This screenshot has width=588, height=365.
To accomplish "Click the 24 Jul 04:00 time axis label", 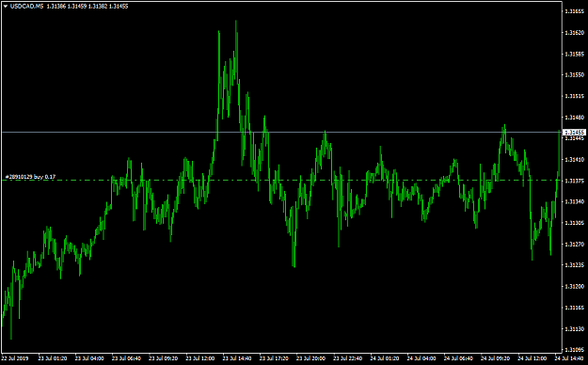I will point(421,358).
